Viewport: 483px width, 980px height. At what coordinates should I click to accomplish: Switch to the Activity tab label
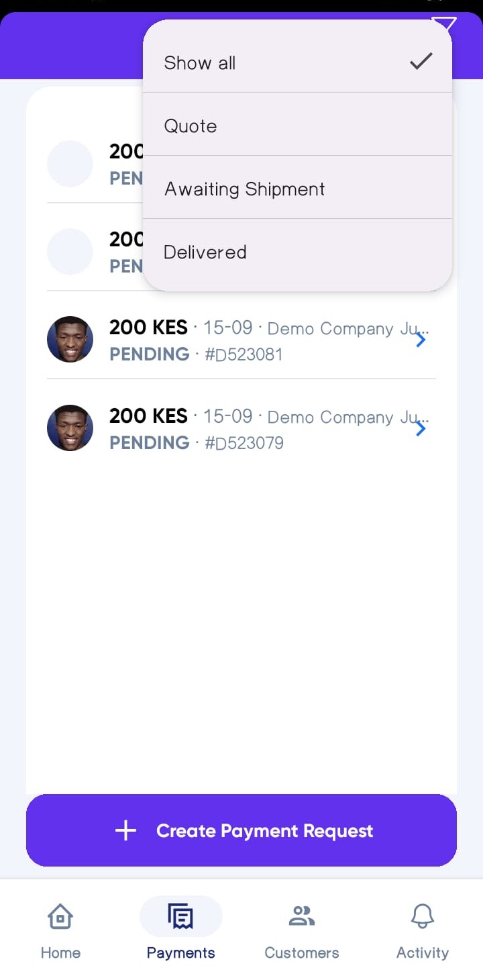click(423, 953)
